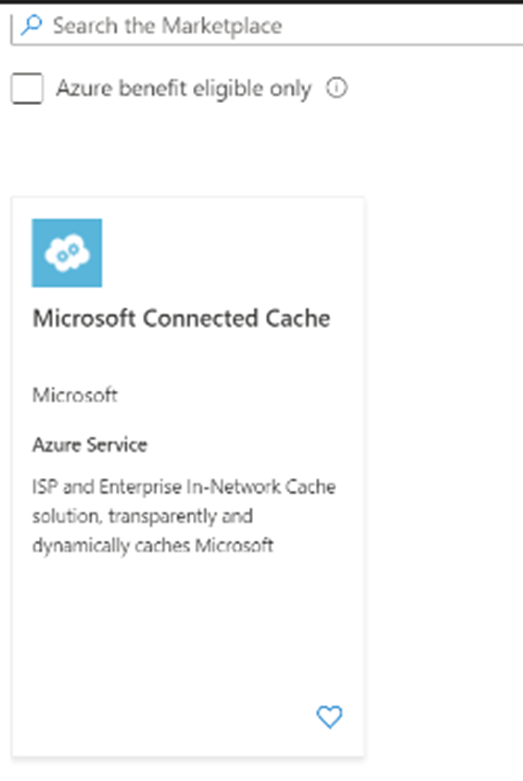This screenshot has height=781, width=523.
Task: Open the Microsoft Connected Cache title link
Action: pos(181,318)
